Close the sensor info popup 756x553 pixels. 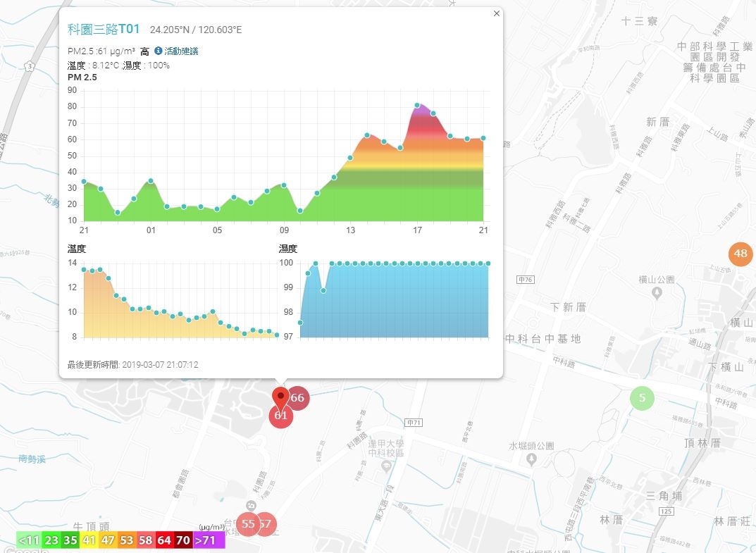click(497, 13)
